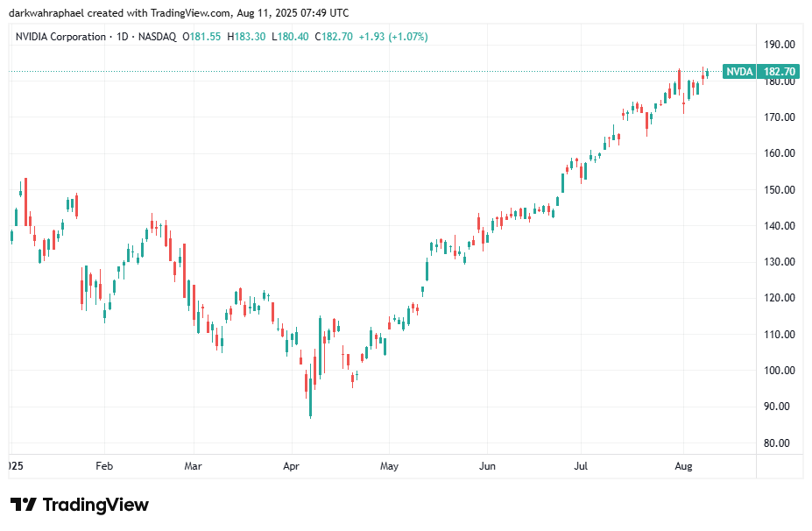This screenshot has width=812, height=531.
Task: Click the green NVDA symbol tag
Action: click(739, 71)
